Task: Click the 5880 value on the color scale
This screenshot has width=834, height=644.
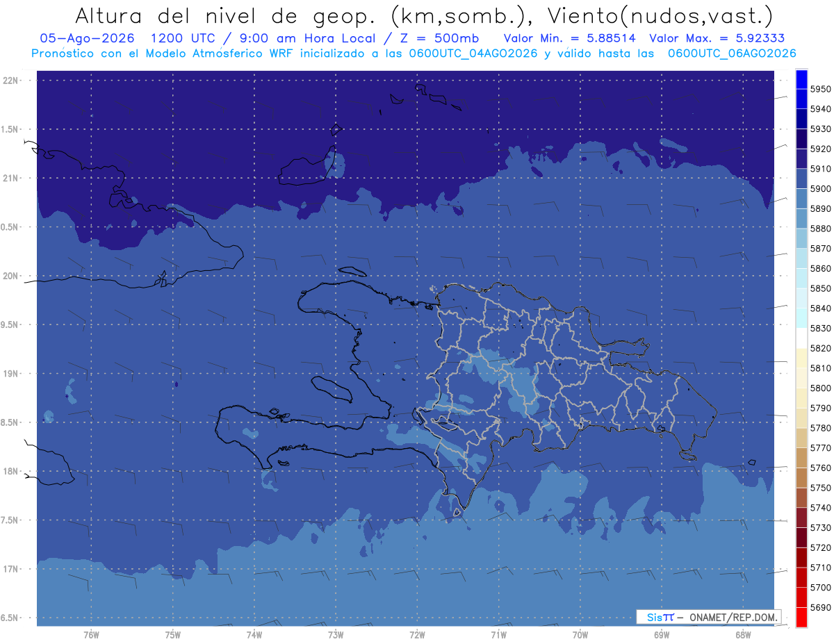Action: coord(821,229)
